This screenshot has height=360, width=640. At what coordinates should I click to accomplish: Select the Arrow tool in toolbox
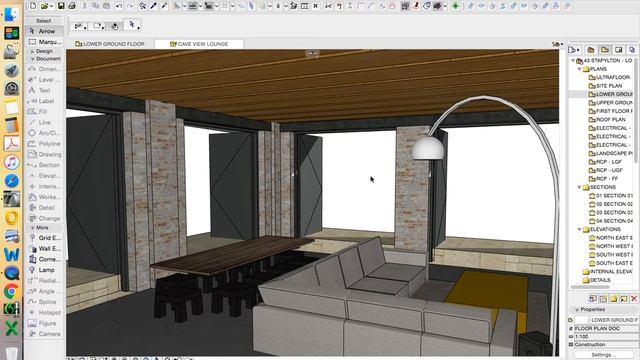point(44,31)
